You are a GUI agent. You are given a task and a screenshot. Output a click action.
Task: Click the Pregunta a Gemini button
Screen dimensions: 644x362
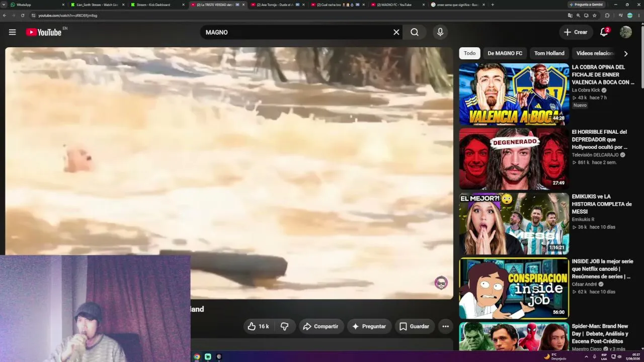586,5
